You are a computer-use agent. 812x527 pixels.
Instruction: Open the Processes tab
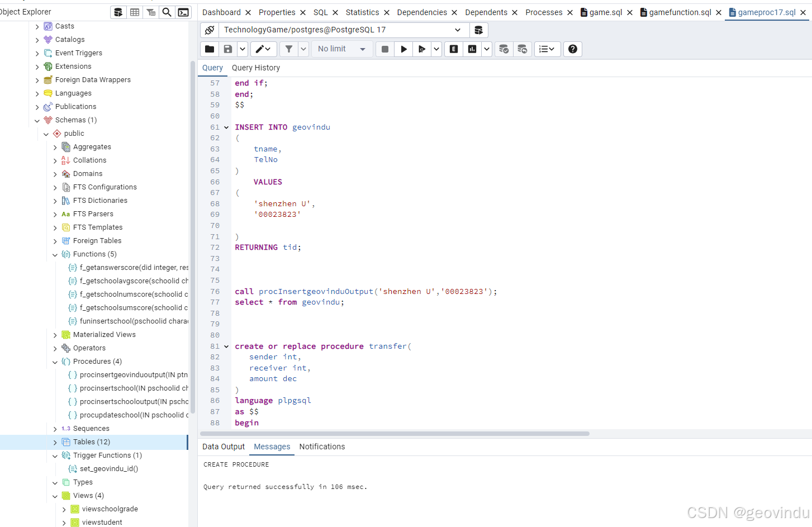tap(544, 12)
